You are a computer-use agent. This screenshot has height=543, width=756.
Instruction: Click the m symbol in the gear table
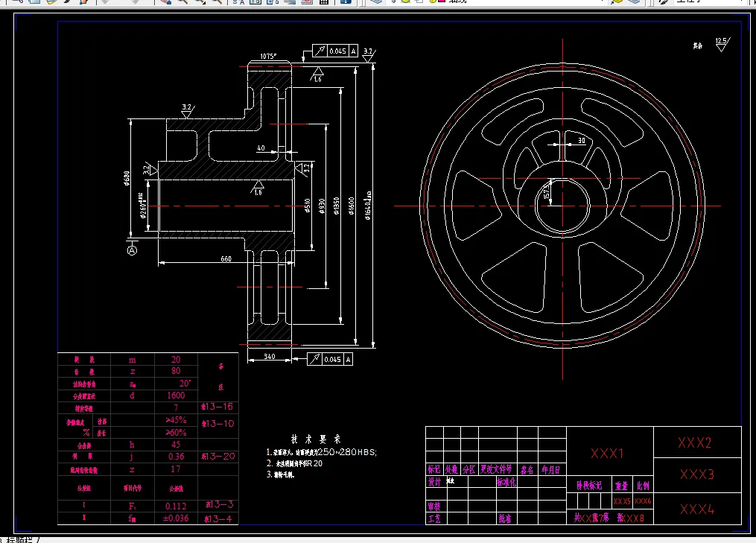(132, 360)
